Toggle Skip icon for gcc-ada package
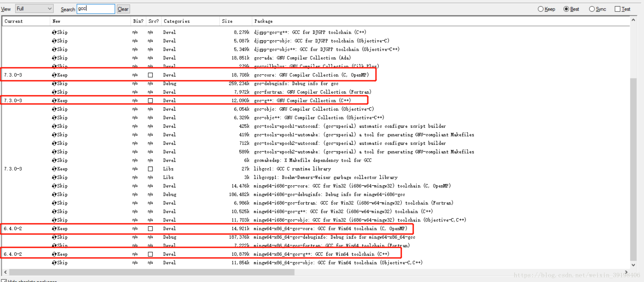The width and height of the screenshot is (644, 282). tap(54, 58)
